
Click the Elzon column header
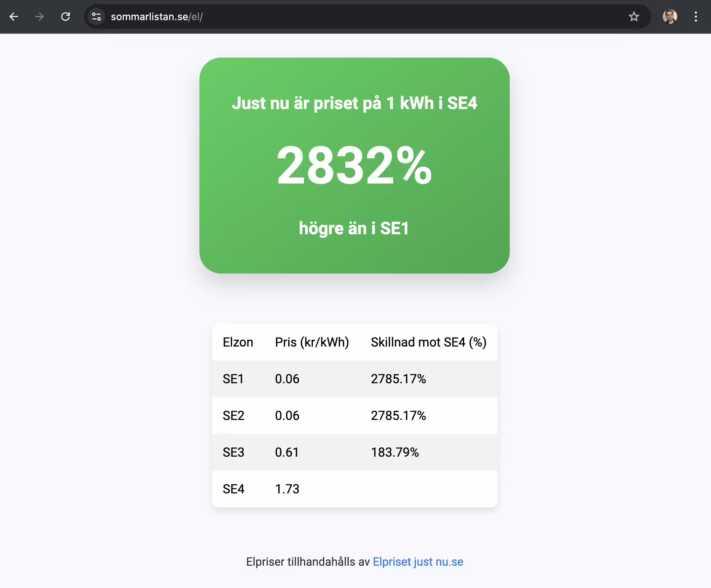238,342
